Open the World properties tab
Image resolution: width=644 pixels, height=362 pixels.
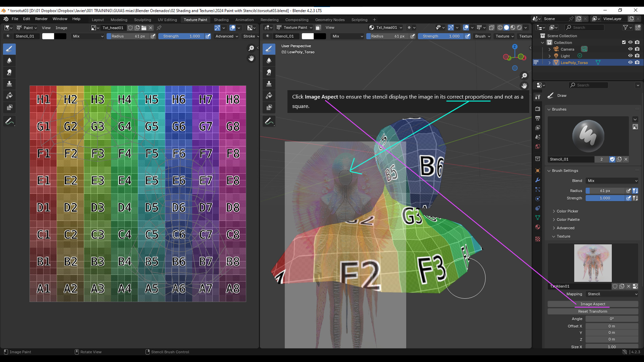point(538,146)
